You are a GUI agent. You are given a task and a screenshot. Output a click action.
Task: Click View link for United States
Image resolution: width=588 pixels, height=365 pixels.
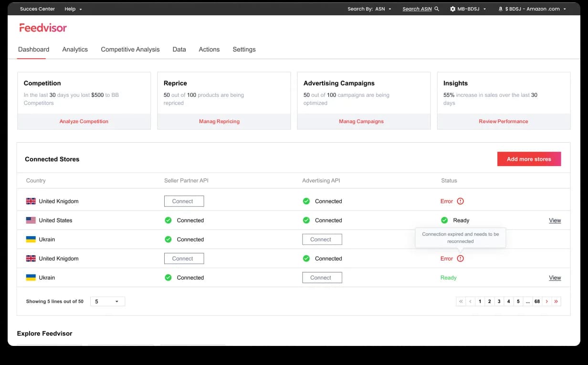point(555,220)
